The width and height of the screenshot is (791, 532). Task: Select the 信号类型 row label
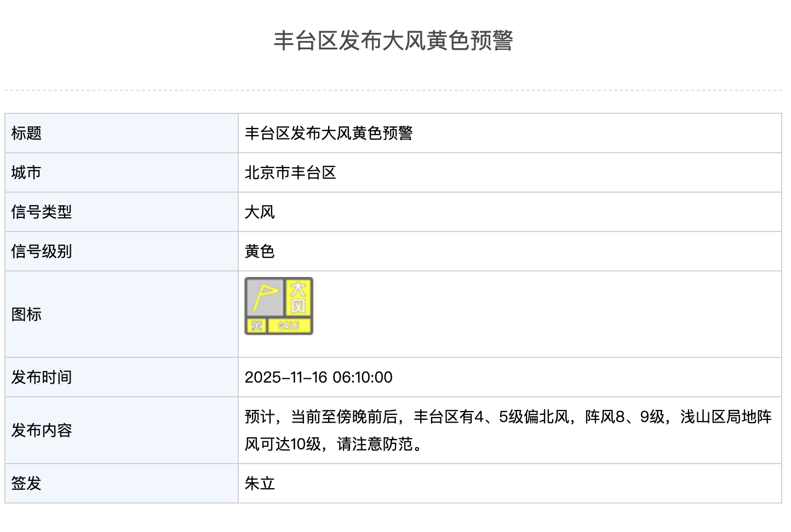[42, 212]
